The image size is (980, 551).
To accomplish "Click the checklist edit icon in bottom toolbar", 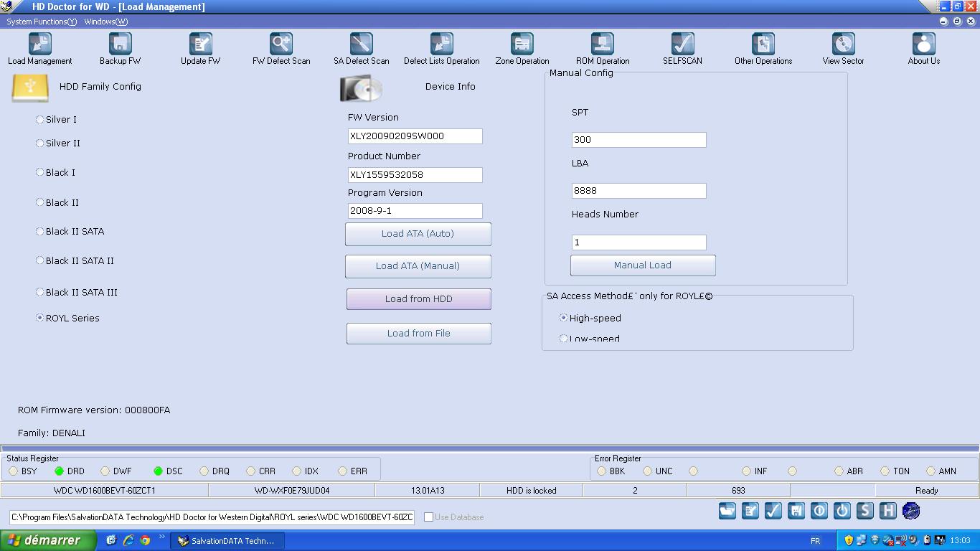I will click(750, 511).
